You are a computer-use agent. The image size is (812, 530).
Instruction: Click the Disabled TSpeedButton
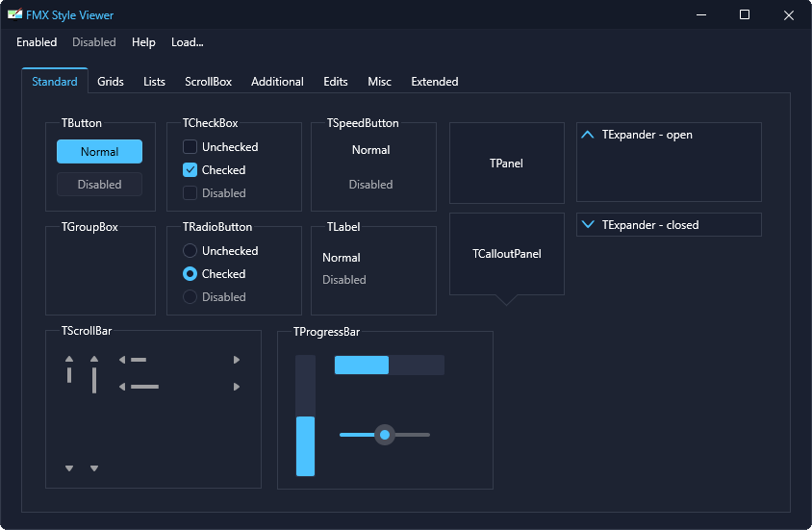pyautogui.click(x=370, y=185)
